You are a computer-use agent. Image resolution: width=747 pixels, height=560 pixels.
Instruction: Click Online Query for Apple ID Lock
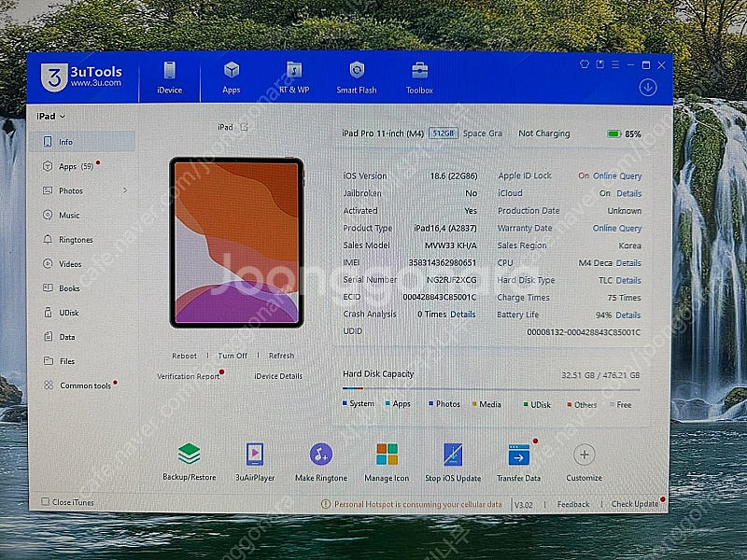pos(617,175)
